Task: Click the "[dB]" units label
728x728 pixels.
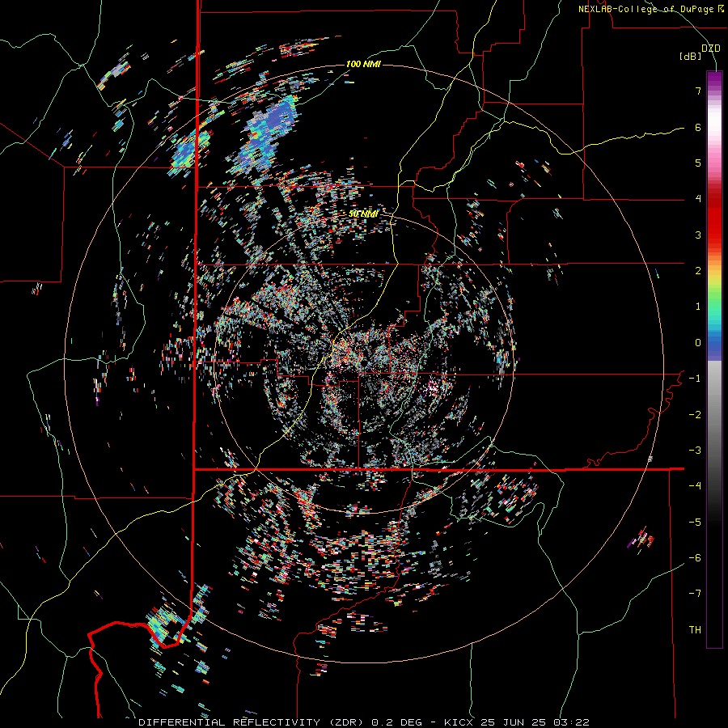Action: click(691, 57)
